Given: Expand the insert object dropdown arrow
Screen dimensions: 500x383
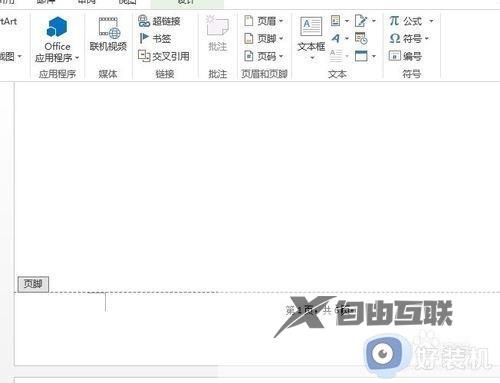Looking at the screenshot, I should [x=374, y=56].
